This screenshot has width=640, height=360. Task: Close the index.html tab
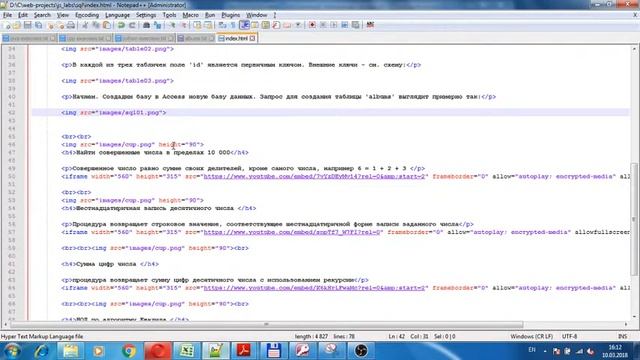click(253, 38)
